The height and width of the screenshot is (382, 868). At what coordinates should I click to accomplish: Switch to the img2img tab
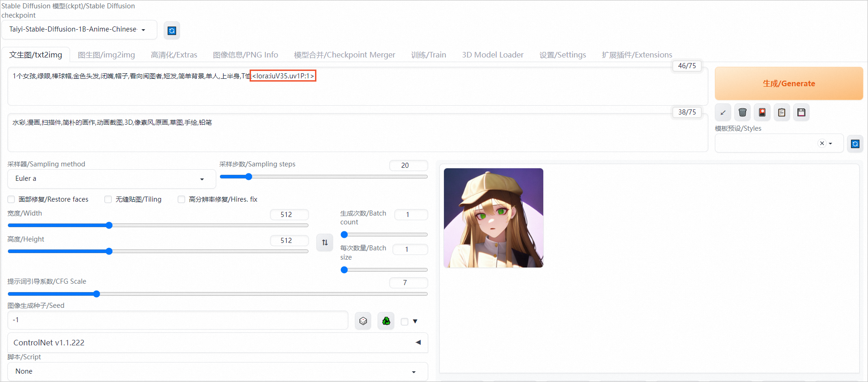tap(106, 55)
